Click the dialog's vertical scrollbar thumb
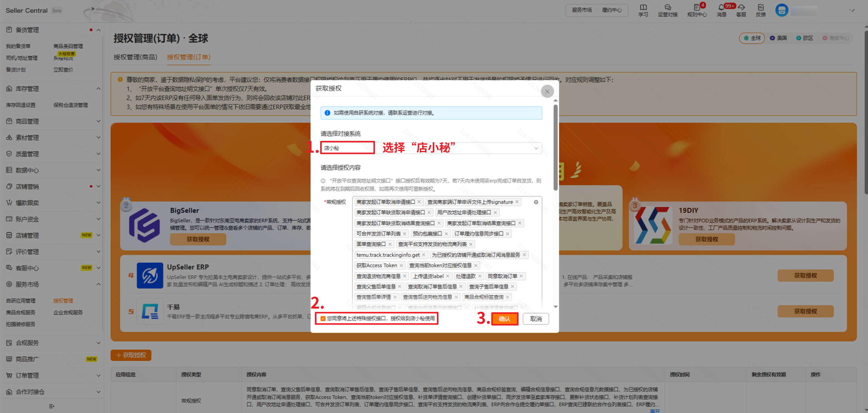Screen dimensions: 868x413 tap(555, 147)
